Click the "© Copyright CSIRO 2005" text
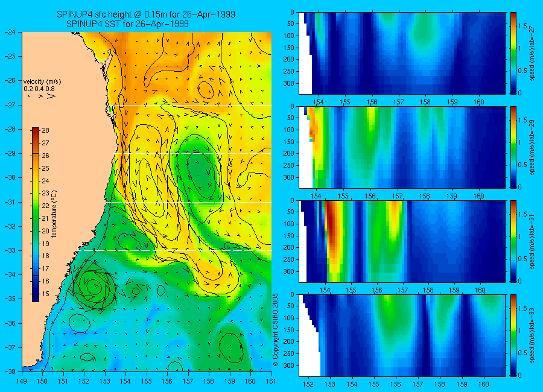543x392 pixels. pyautogui.click(x=275, y=330)
